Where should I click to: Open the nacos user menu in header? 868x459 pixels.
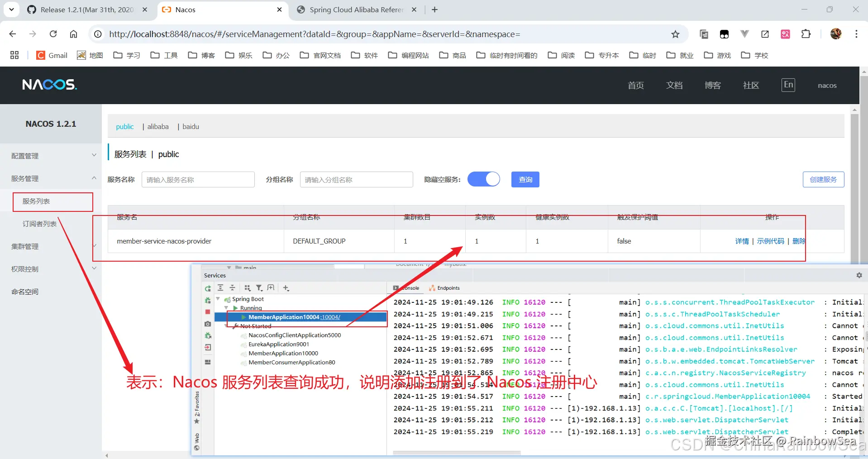click(x=827, y=85)
